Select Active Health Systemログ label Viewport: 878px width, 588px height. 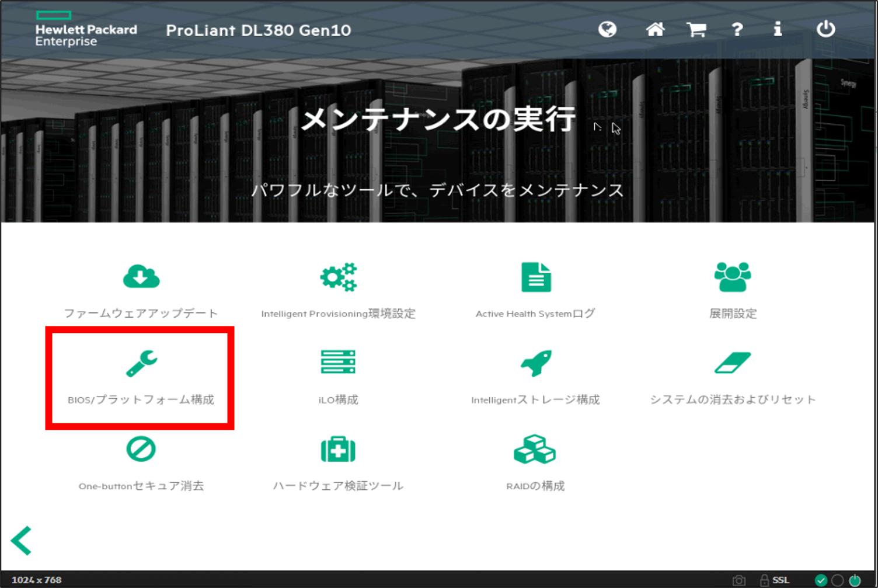point(535,314)
